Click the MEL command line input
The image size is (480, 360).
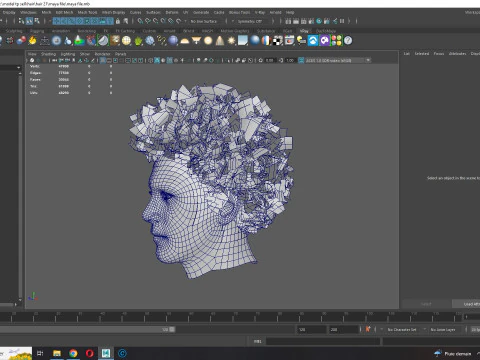[x=323, y=341]
